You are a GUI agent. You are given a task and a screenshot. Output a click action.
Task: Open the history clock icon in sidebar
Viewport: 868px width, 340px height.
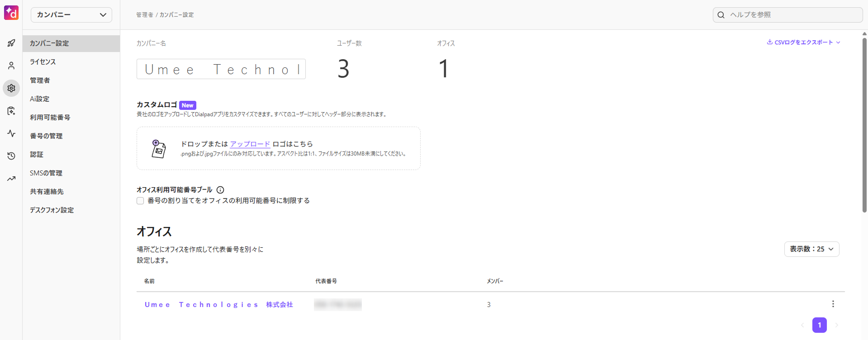tap(11, 156)
